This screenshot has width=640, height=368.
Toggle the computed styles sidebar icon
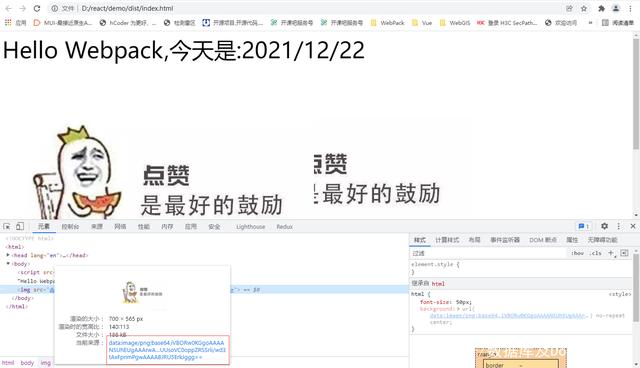tap(624, 253)
